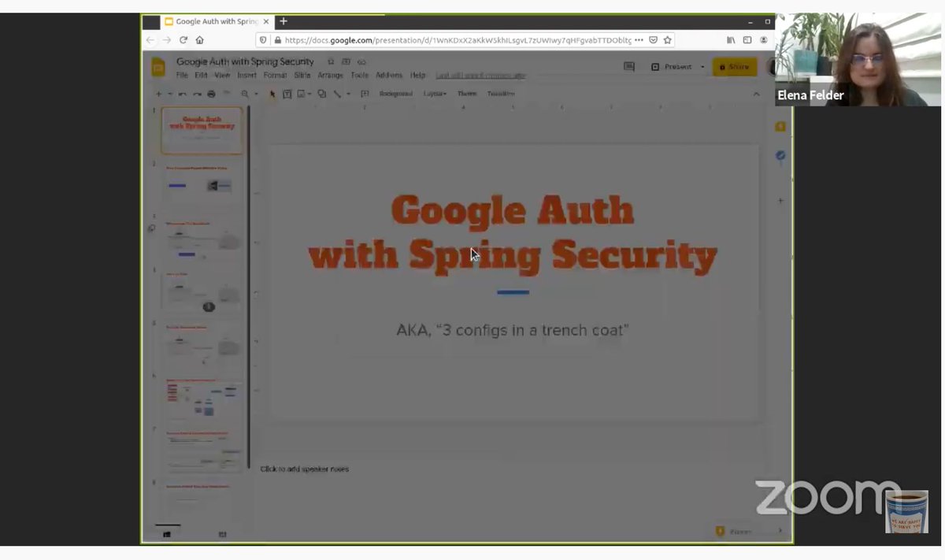Click the yellow Share button

[735, 67]
